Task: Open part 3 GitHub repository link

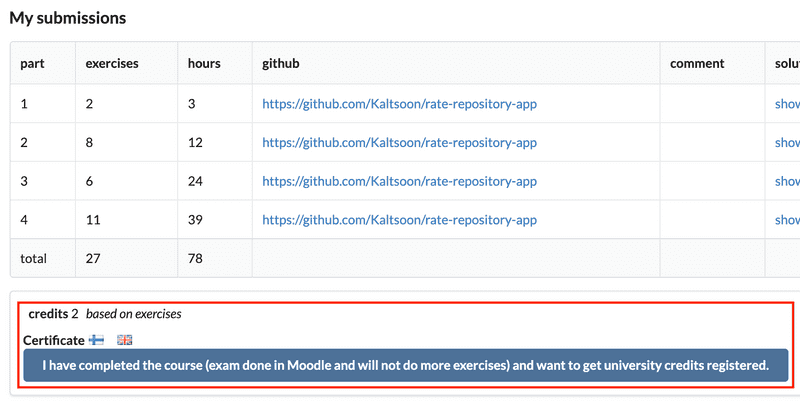Action: pos(399,181)
